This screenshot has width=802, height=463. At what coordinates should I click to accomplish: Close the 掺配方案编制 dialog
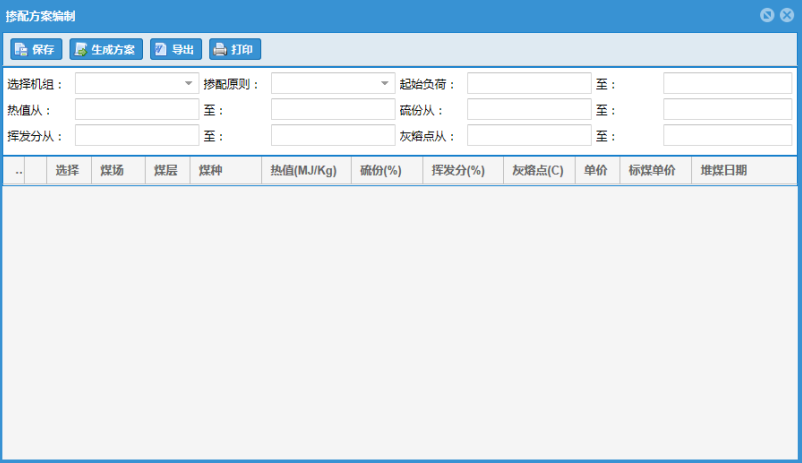click(787, 15)
